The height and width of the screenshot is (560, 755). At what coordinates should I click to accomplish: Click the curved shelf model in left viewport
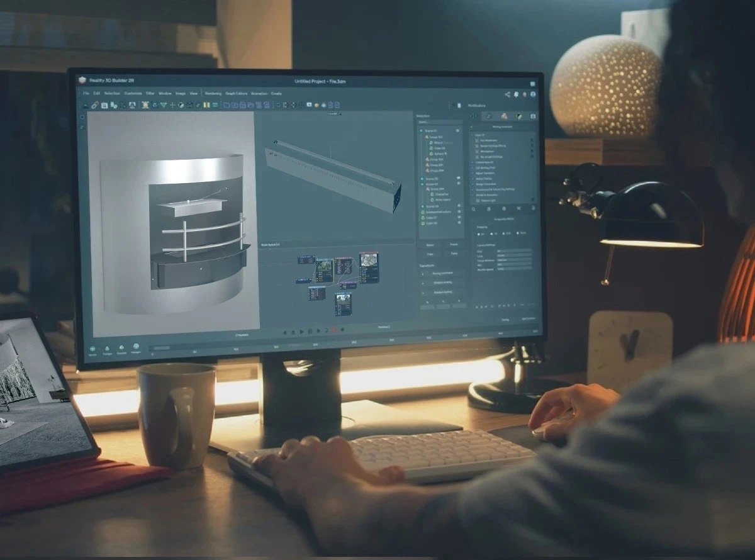tap(172, 233)
